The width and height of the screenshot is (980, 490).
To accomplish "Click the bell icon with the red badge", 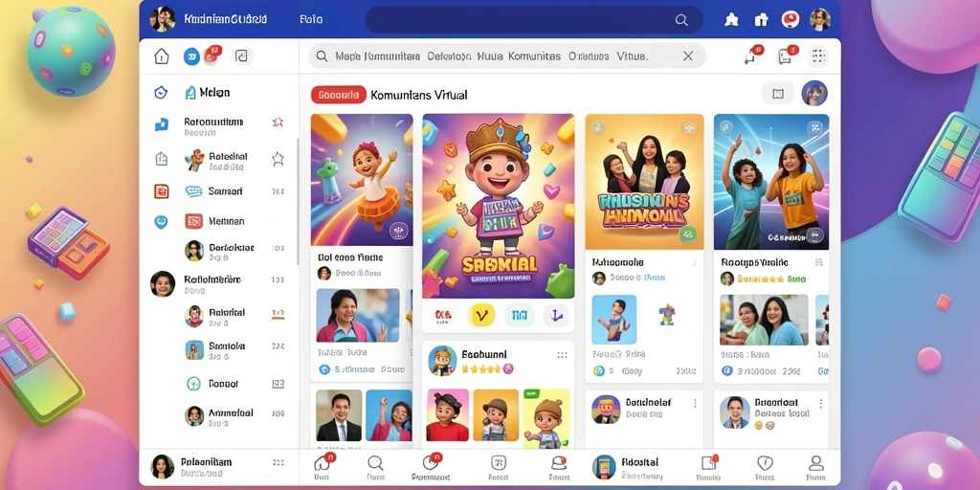I will pyautogui.click(x=753, y=56).
